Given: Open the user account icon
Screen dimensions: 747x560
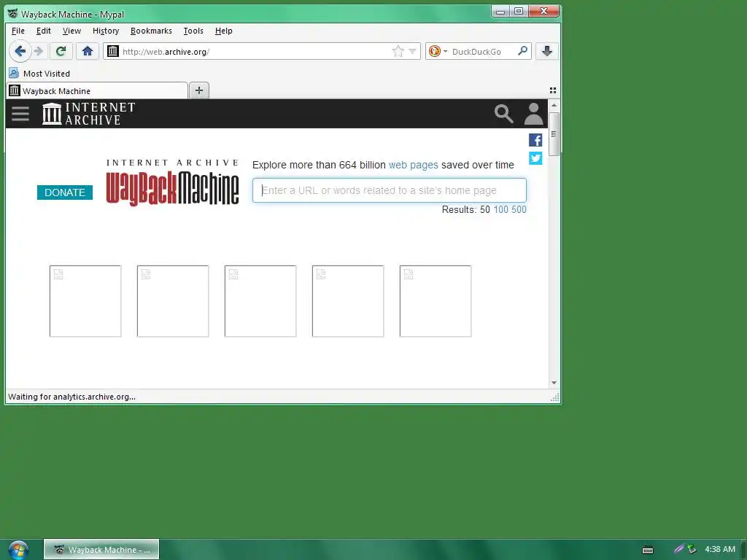Looking at the screenshot, I should [533, 114].
